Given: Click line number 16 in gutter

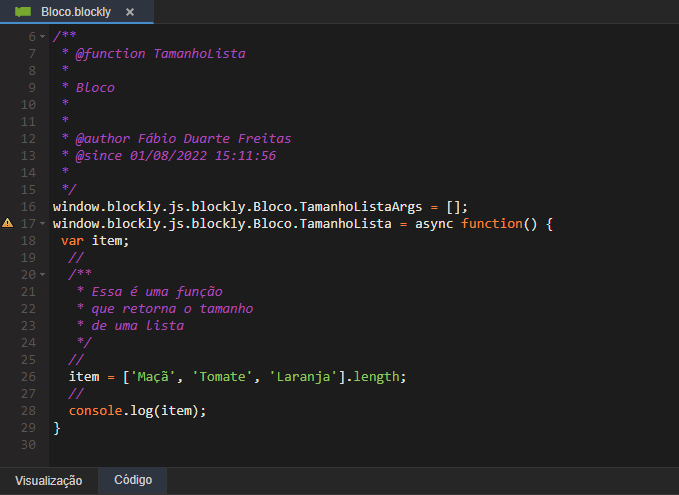Looking at the screenshot, I should pos(28,207).
